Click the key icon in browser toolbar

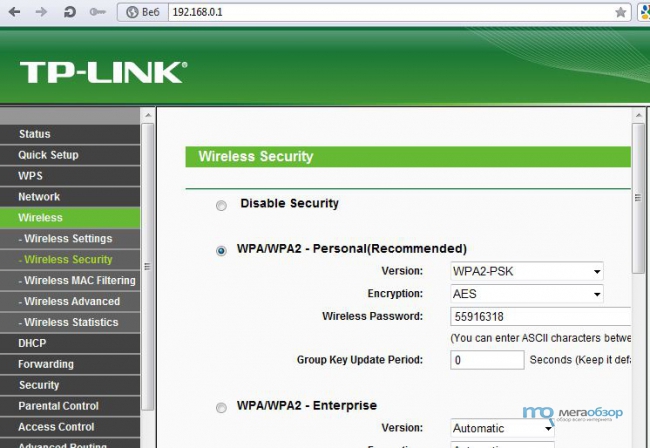97,12
